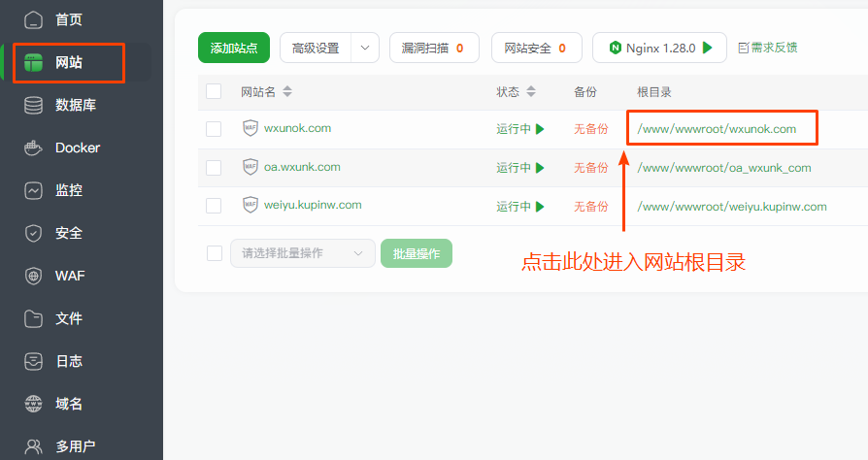Viewport: 868px width, 460px height.
Task: Open the 监控 monitoring icon
Action: (x=33, y=190)
